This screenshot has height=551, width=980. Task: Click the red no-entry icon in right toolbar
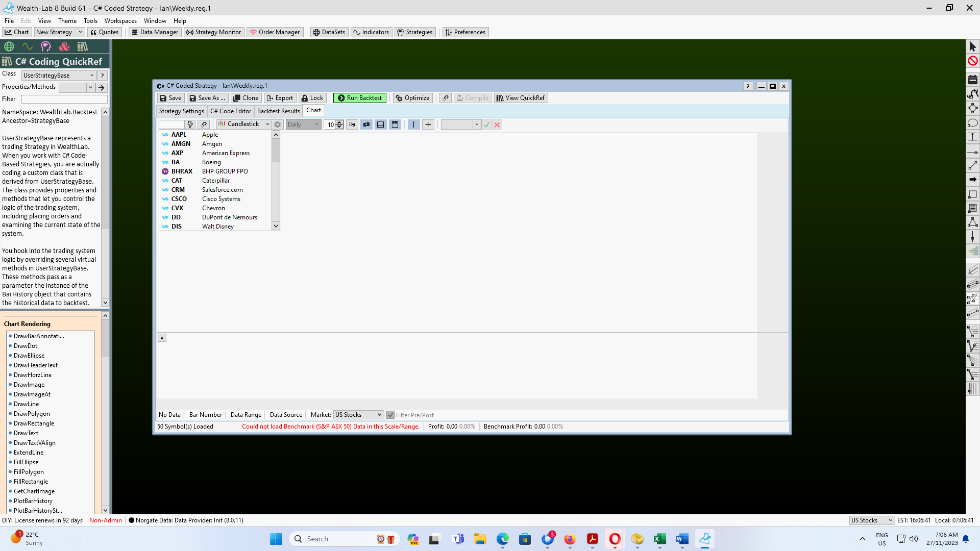point(973,61)
